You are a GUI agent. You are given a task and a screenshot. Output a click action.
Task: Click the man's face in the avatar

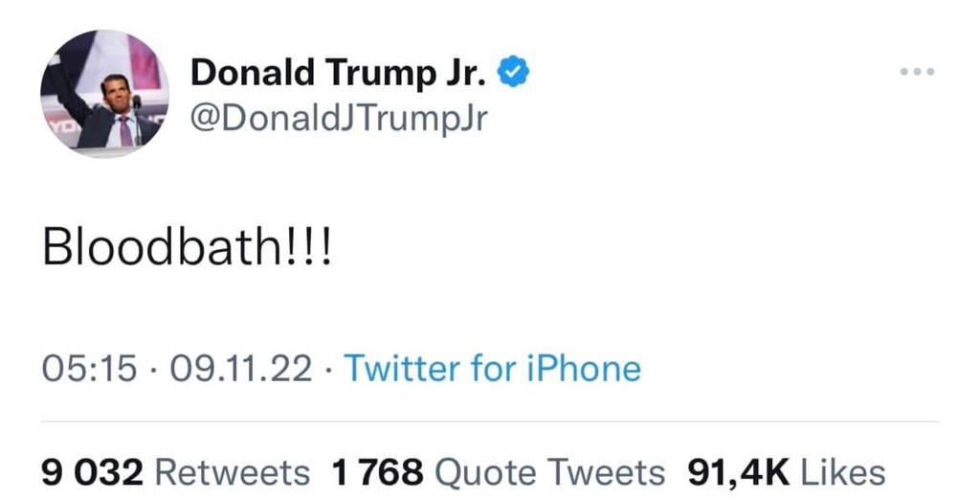point(118,94)
